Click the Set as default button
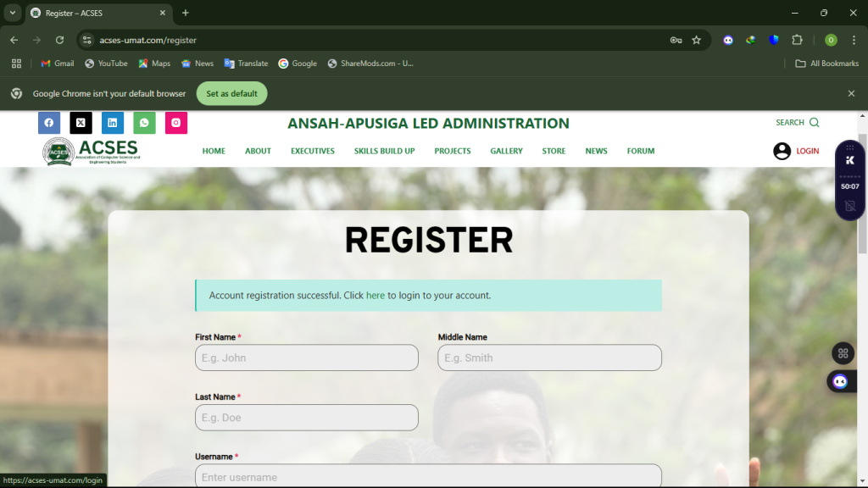868x488 pixels. [x=232, y=93]
